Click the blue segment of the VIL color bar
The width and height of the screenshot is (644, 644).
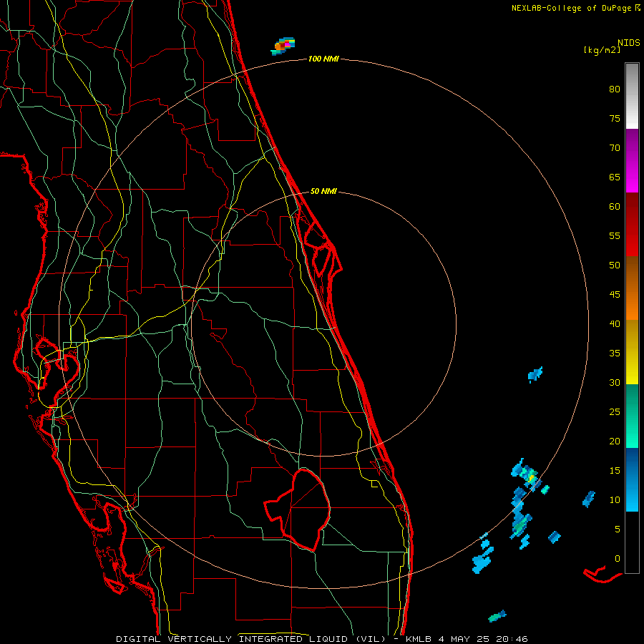632,479
